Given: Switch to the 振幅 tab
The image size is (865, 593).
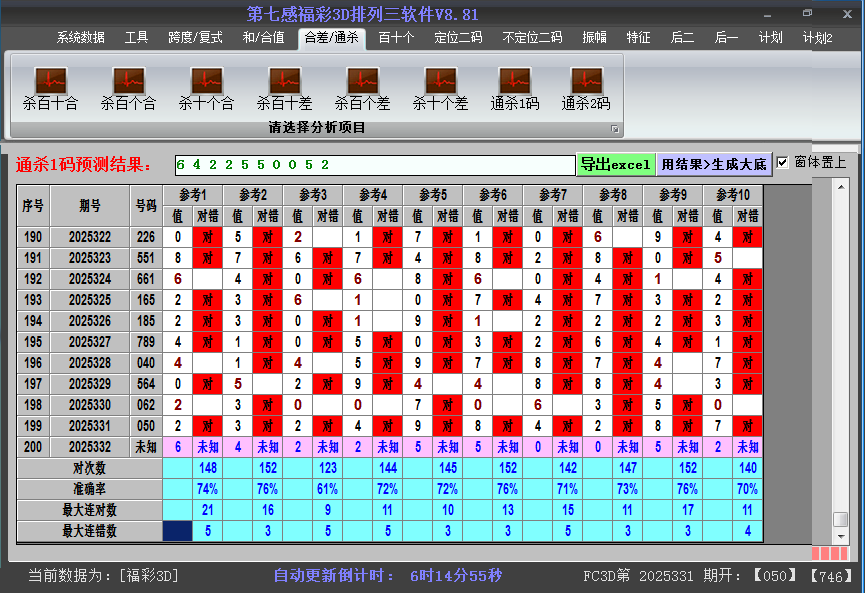Looking at the screenshot, I should 594,40.
